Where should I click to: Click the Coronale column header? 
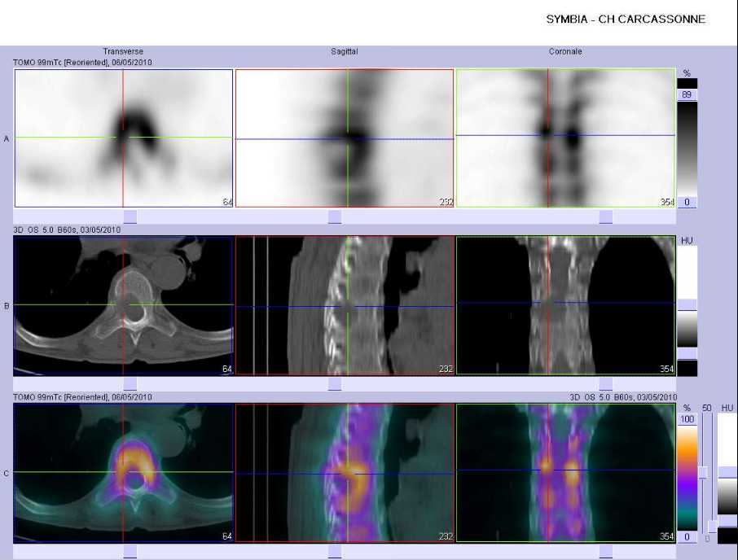565,51
